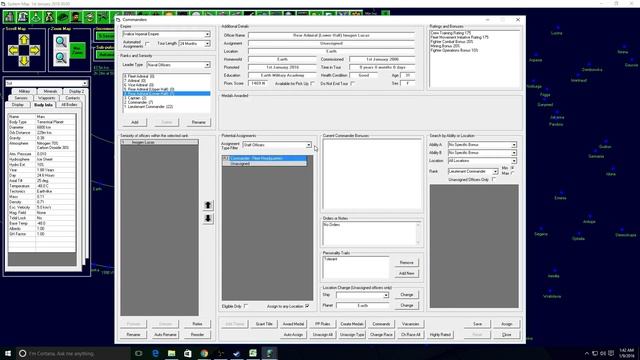Open the Store icon on taskbar
This screenshot has width=640, height=360.
tap(188, 353)
